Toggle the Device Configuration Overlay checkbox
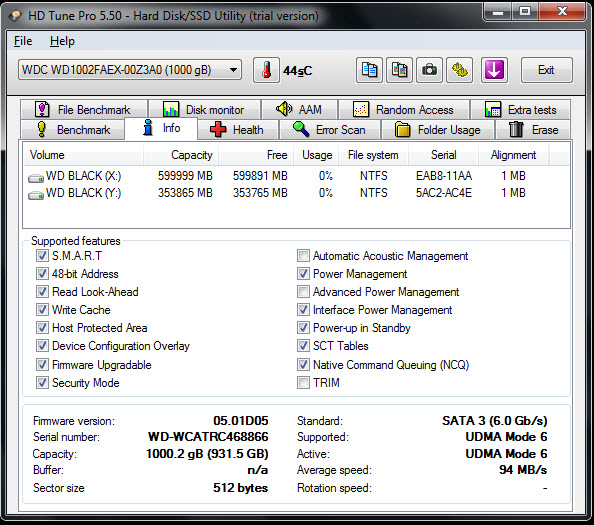594x525 pixels. tap(42, 345)
